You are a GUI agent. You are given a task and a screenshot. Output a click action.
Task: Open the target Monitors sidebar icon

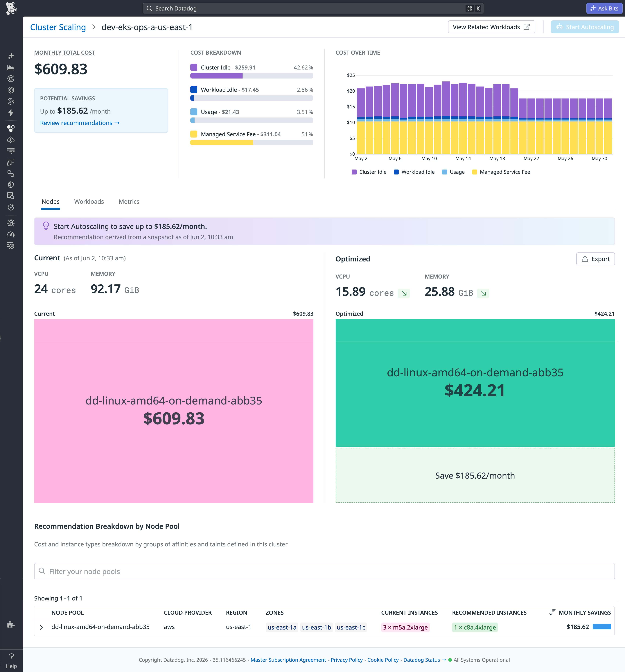pos(11,79)
